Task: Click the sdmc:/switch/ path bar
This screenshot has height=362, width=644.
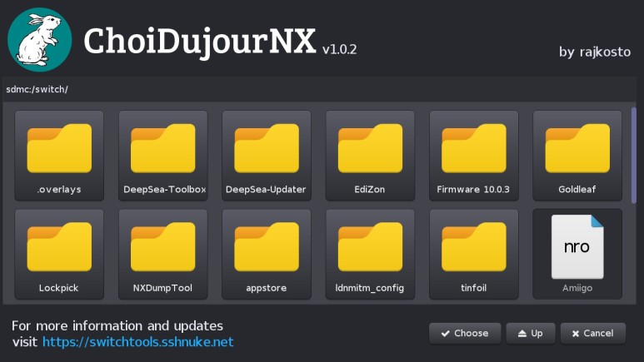Action: click(x=320, y=89)
